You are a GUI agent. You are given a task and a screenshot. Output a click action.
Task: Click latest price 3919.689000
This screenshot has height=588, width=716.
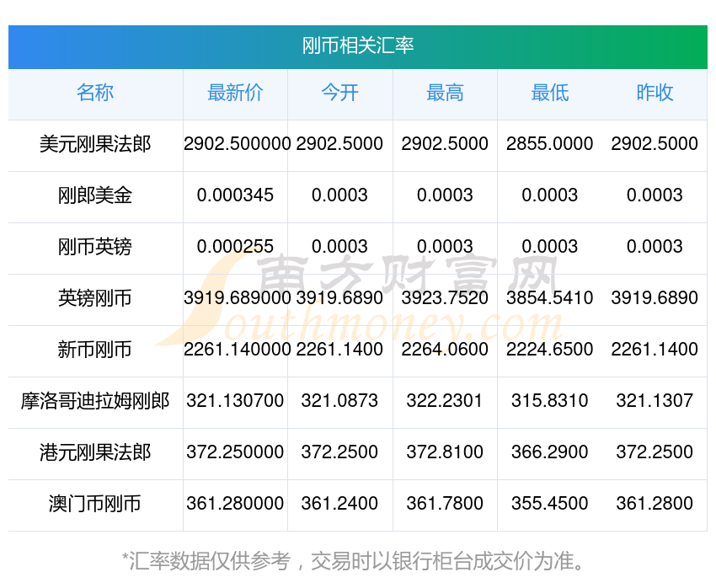point(237,298)
